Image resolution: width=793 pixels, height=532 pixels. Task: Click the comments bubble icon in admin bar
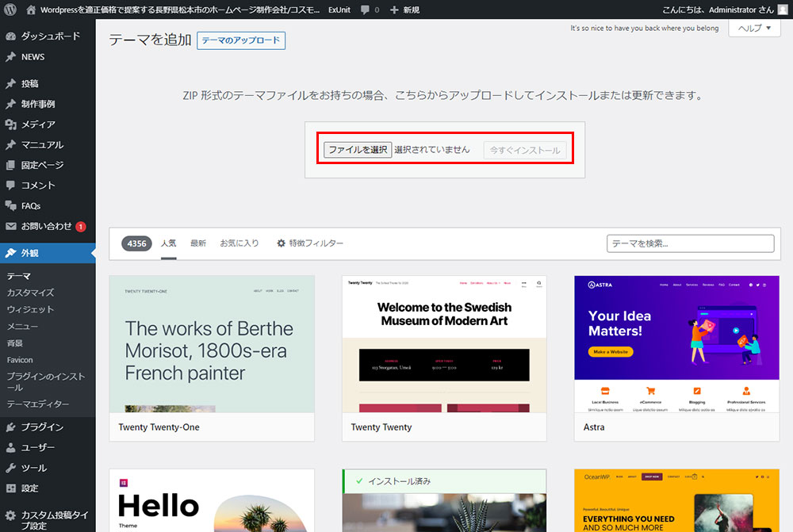[365, 10]
